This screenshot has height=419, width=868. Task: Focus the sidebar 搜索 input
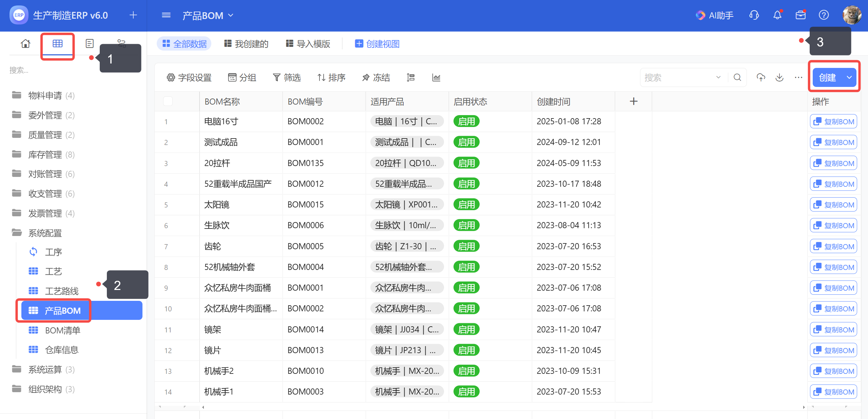tap(73, 70)
